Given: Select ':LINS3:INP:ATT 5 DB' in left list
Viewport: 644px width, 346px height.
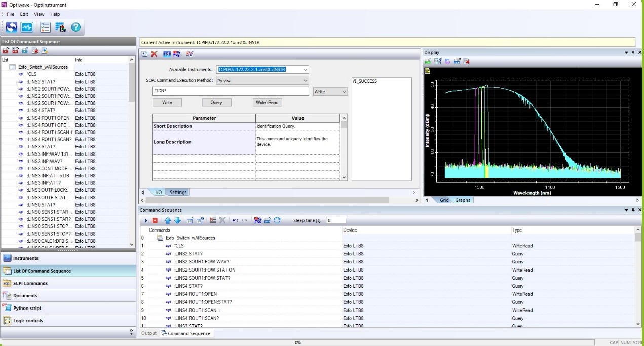Looking at the screenshot, I should point(48,176).
